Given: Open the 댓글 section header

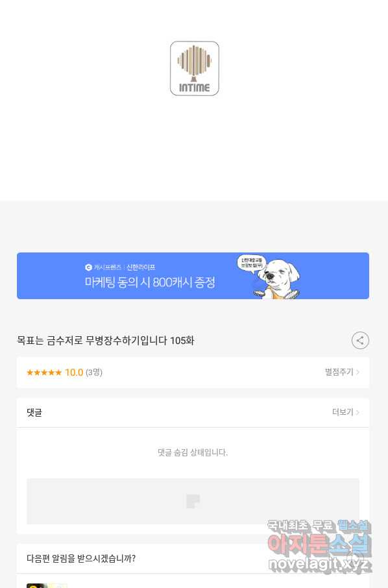Looking at the screenshot, I should tap(193, 413).
